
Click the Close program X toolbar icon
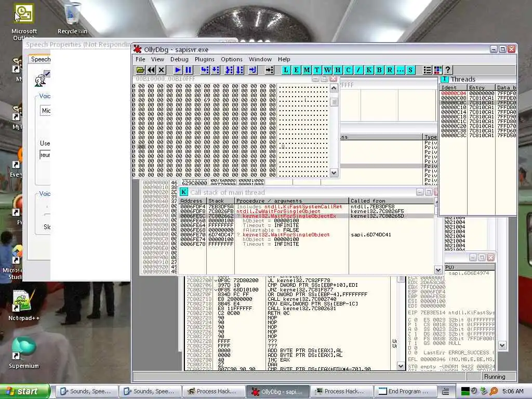(x=162, y=70)
